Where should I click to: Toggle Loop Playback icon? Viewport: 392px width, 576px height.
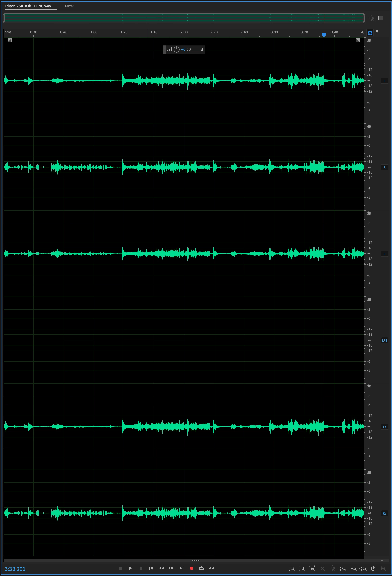click(202, 568)
